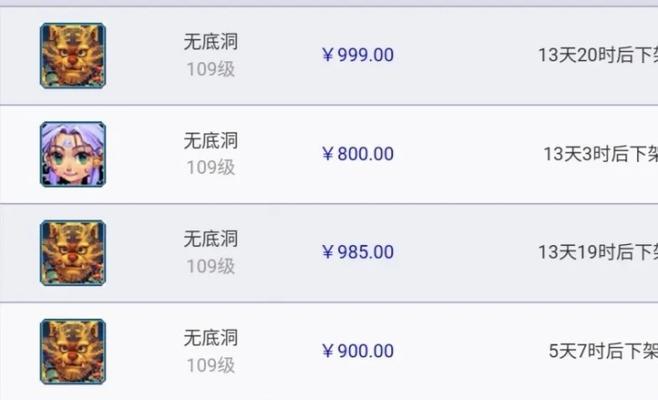
Task: Click 109级 level text in the ¥999.00 row
Action: pyautogui.click(x=211, y=69)
